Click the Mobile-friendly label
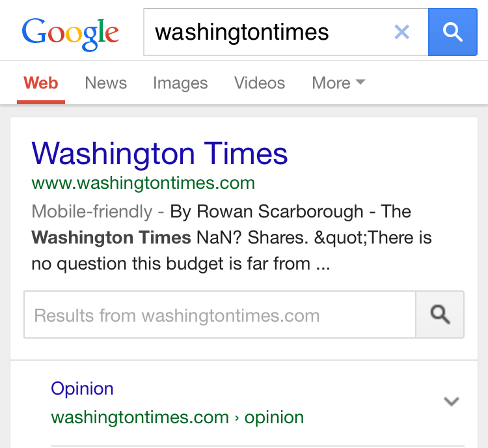 coord(91,212)
